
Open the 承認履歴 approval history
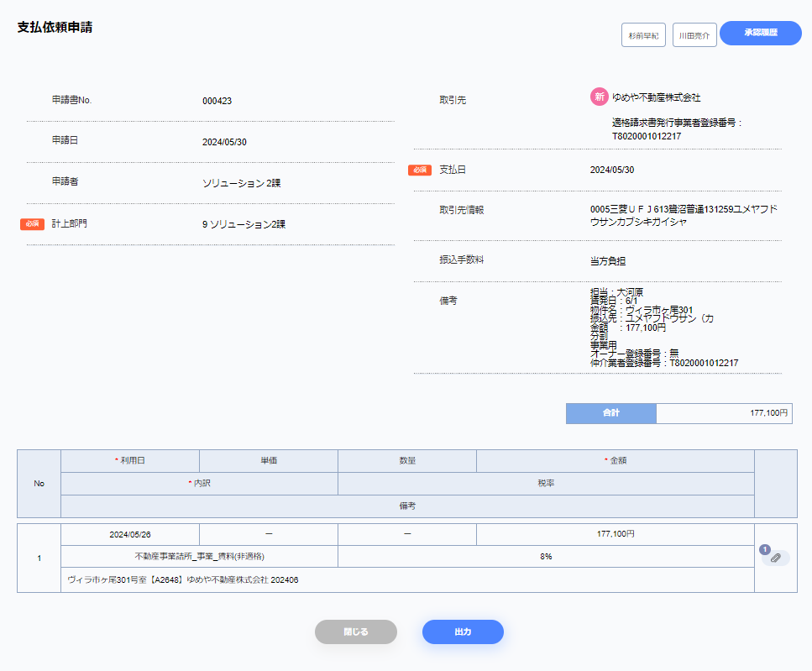(x=760, y=33)
